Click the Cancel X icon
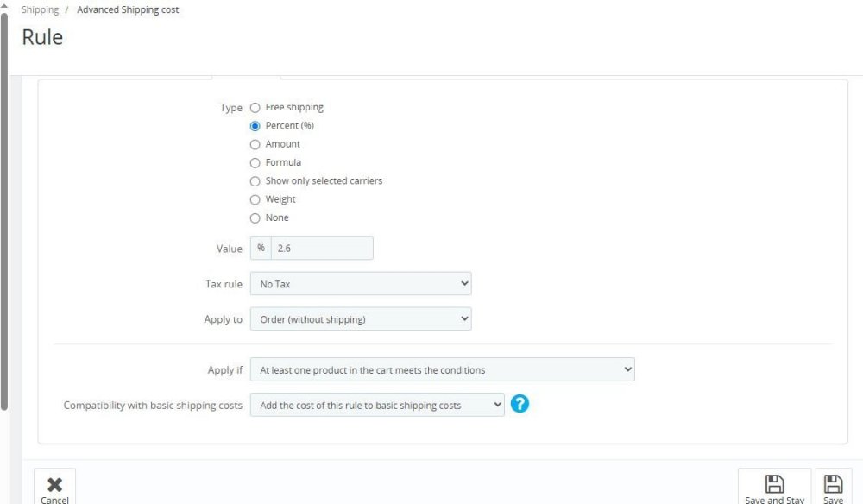This screenshot has width=863, height=504. pos(54,484)
